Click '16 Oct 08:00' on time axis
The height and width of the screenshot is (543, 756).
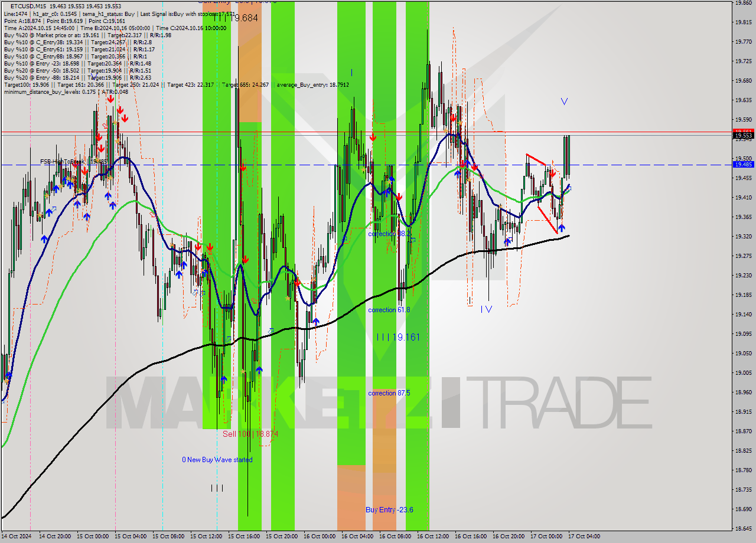point(395,537)
